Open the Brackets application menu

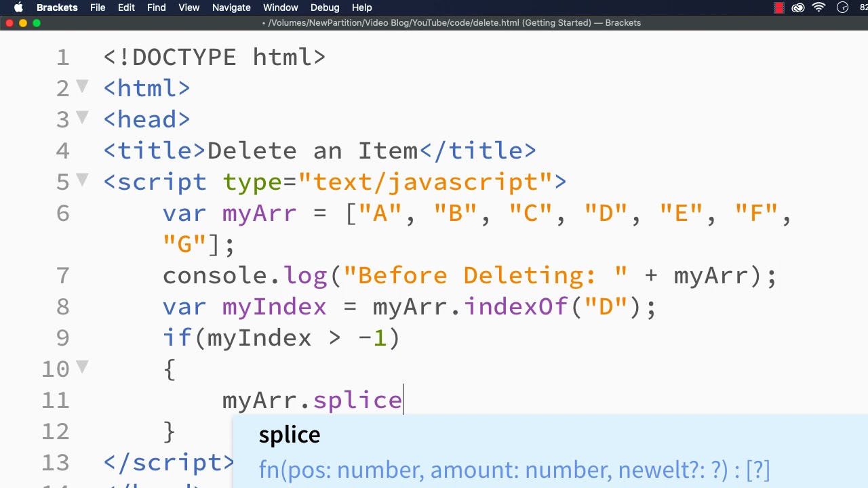click(57, 7)
